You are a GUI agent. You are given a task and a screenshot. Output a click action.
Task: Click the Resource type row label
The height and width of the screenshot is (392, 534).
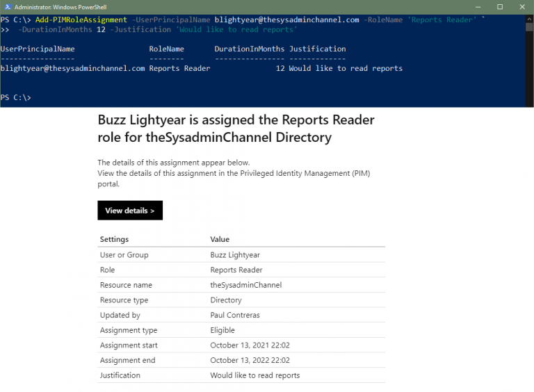click(x=124, y=300)
